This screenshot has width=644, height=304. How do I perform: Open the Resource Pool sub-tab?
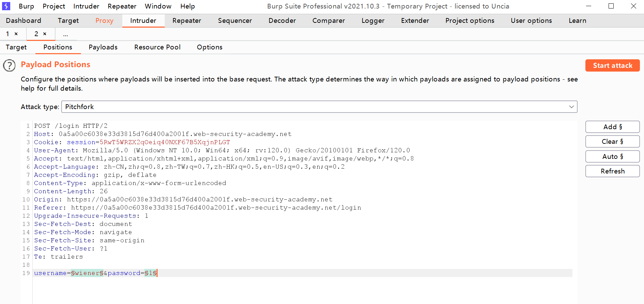coord(157,47)
